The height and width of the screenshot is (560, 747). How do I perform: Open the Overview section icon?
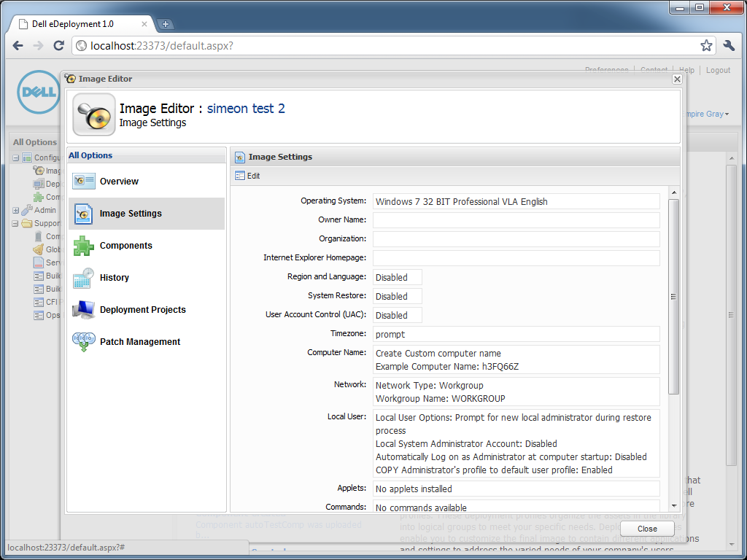click(83, 182)
